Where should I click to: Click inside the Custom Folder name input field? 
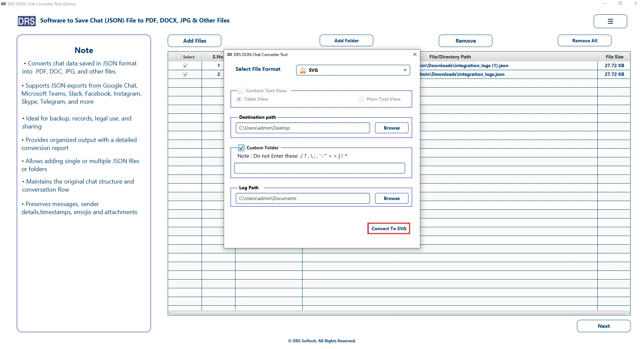point(319,168)
